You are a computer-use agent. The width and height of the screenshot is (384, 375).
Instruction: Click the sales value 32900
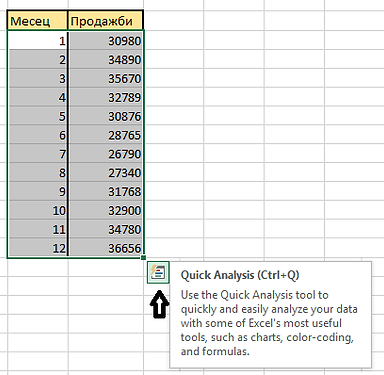click(106, 210)
